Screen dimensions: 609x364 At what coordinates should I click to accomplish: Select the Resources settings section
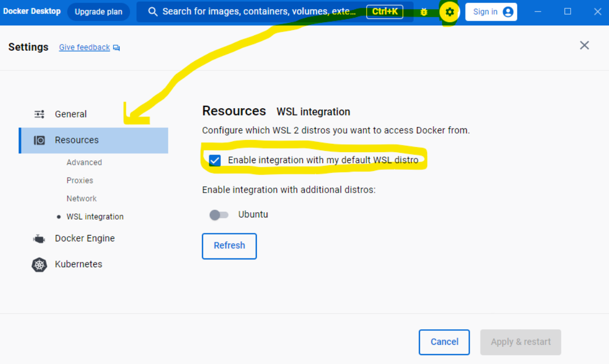tap(93, 140)
